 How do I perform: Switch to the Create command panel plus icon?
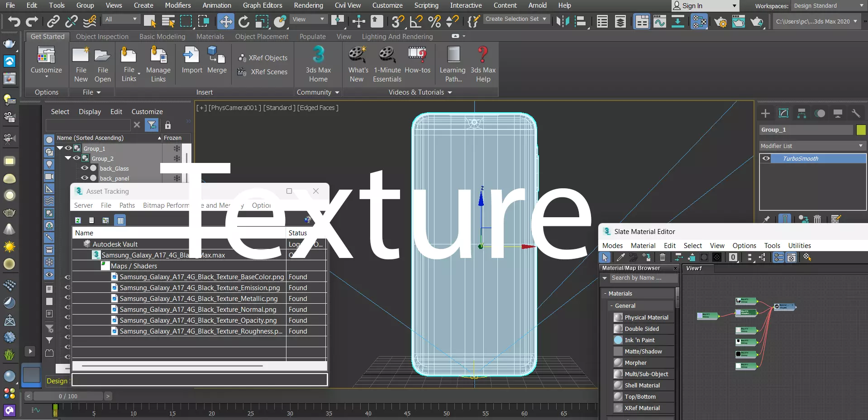(765, 113)
